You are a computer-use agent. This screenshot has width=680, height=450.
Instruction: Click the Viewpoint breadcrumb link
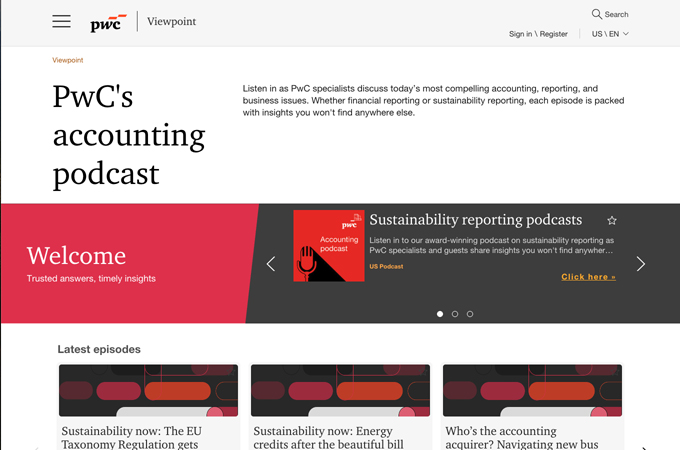click(68, 60)
